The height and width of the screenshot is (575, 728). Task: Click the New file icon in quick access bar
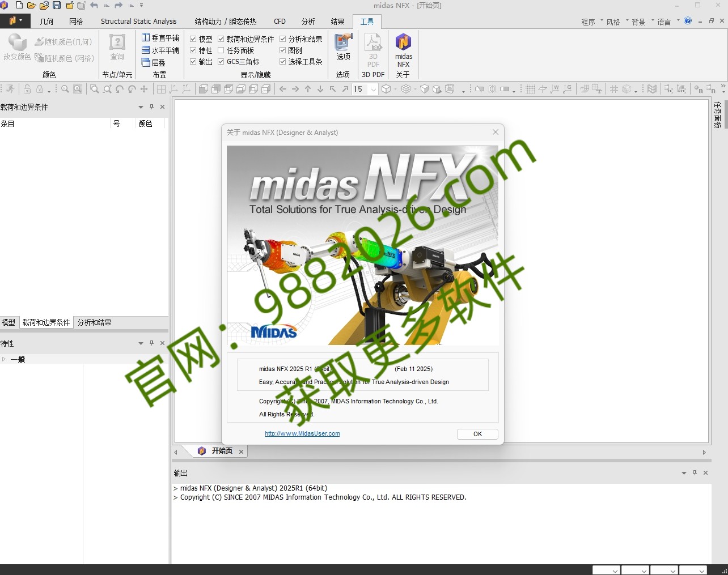19,6
